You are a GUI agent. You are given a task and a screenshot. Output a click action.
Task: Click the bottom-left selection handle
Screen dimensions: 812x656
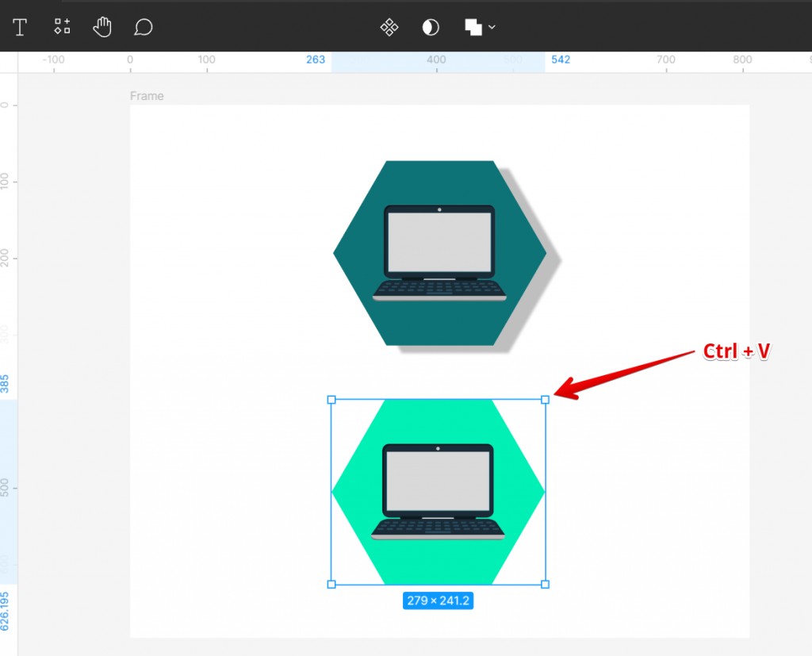coord(331,585)
